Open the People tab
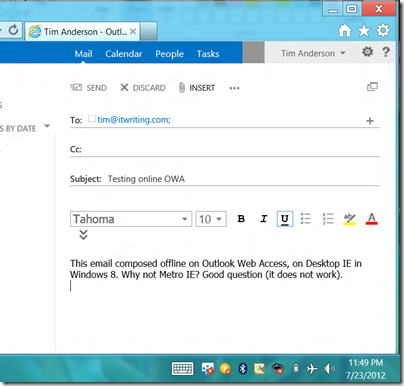Screen dimensions: 404x386 click(169, 54)
